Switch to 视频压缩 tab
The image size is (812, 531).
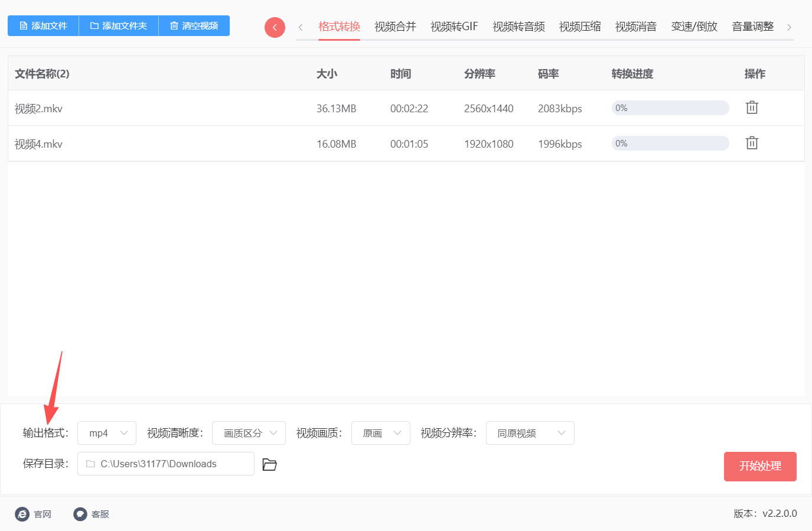point(580,27)
